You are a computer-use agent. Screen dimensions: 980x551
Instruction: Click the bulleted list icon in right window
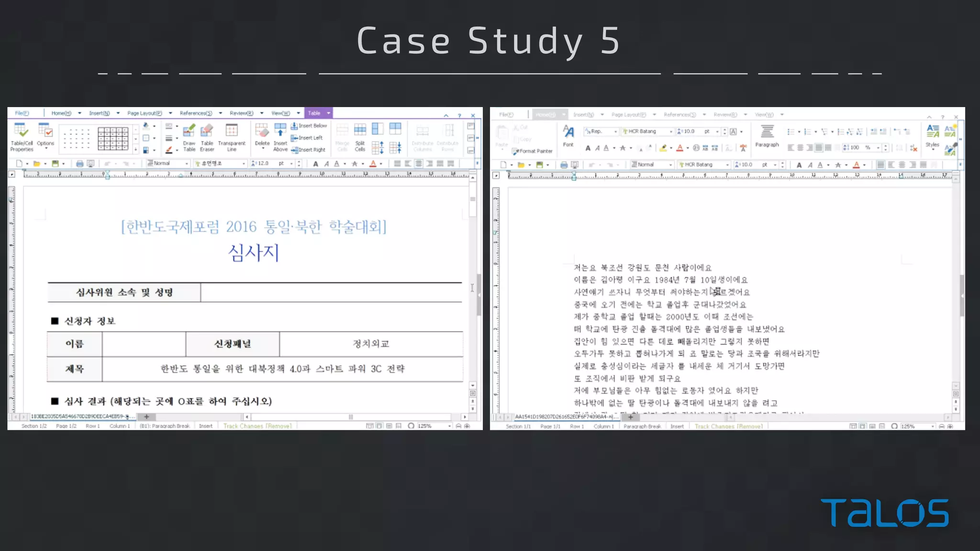(x=791, y=132)
